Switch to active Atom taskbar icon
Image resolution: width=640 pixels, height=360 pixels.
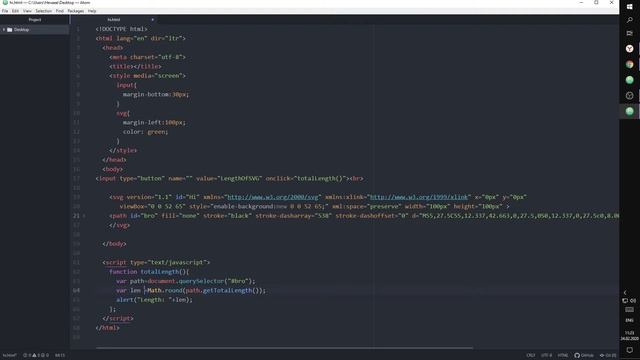coord(629,111)
